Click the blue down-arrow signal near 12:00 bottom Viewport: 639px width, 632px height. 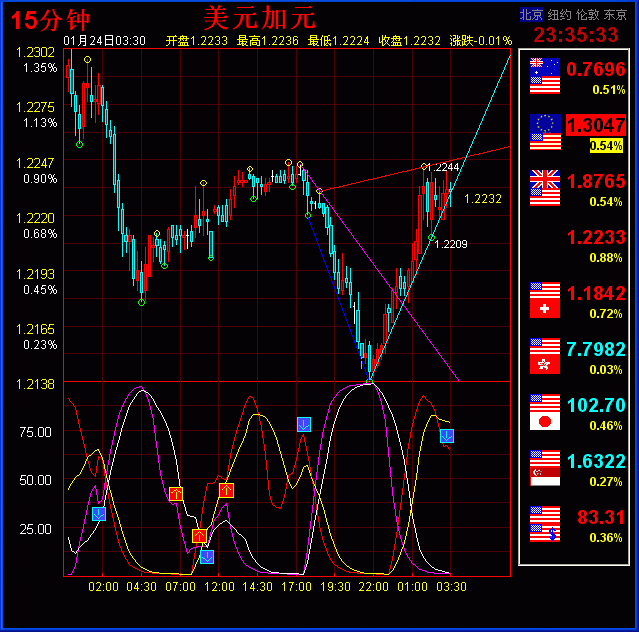(x=207, y=557)
